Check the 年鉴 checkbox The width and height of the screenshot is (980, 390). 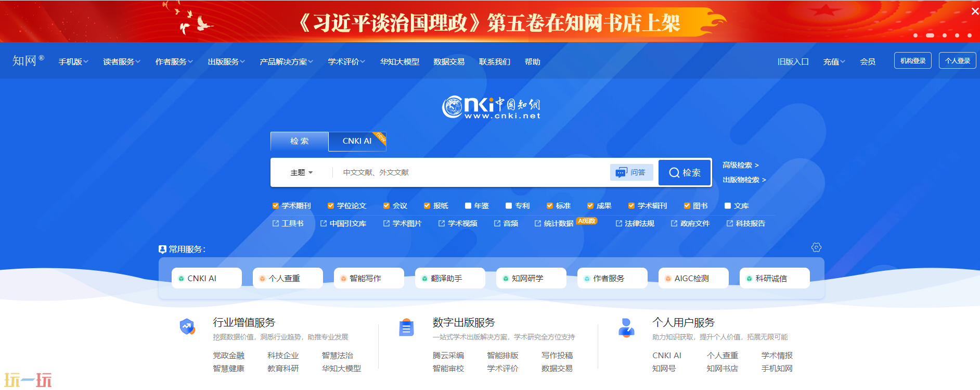point(468,206)
